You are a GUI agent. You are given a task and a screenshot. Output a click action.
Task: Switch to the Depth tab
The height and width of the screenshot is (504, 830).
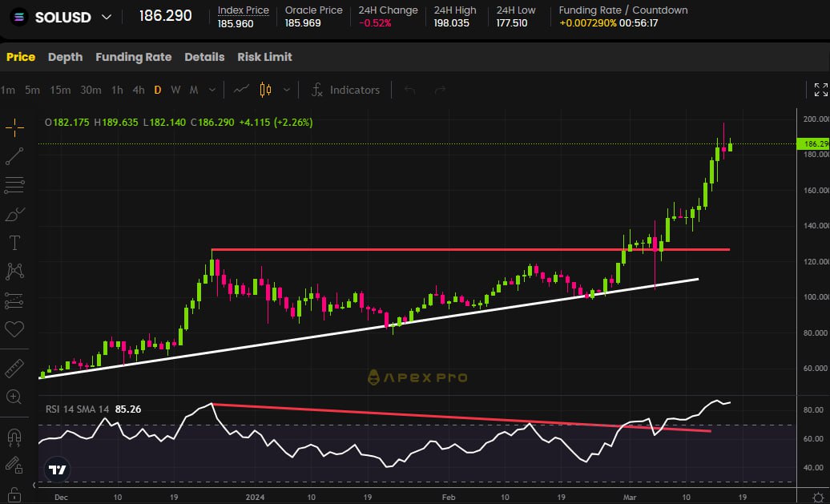[65, 57]
